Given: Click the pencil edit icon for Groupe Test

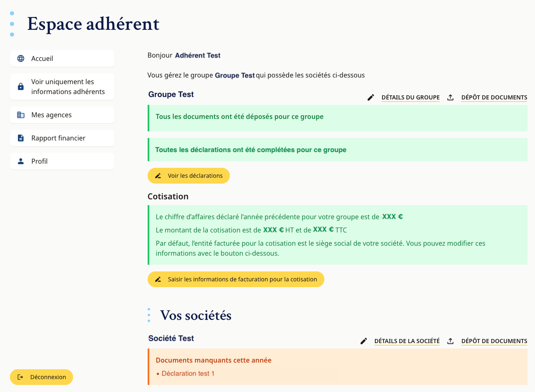Looking at the screenshot, I should tap(370, 97).
